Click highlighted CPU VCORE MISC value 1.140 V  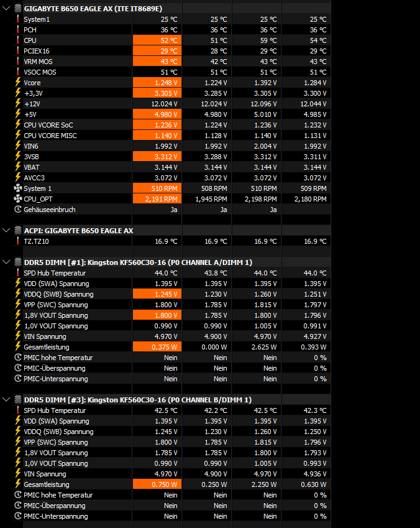pyautogui.click(x=157, y=136)
